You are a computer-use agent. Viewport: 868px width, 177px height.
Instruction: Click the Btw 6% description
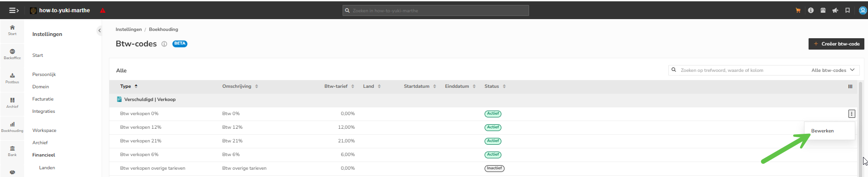[231, 155]
